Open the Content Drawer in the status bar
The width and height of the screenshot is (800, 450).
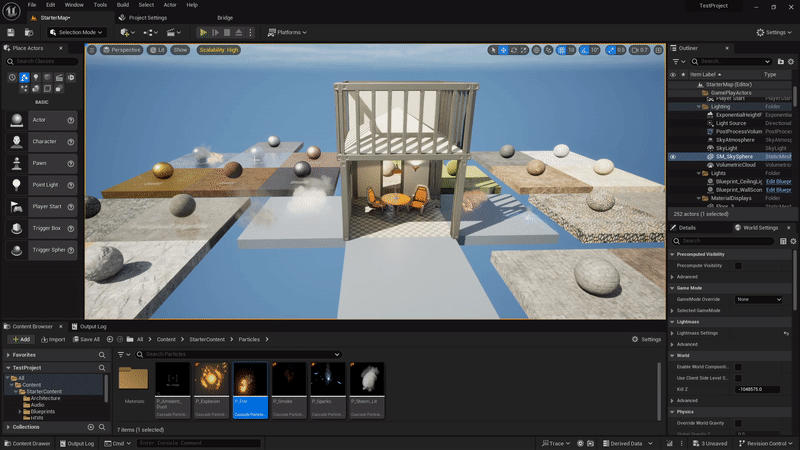[x=27, y=443]
